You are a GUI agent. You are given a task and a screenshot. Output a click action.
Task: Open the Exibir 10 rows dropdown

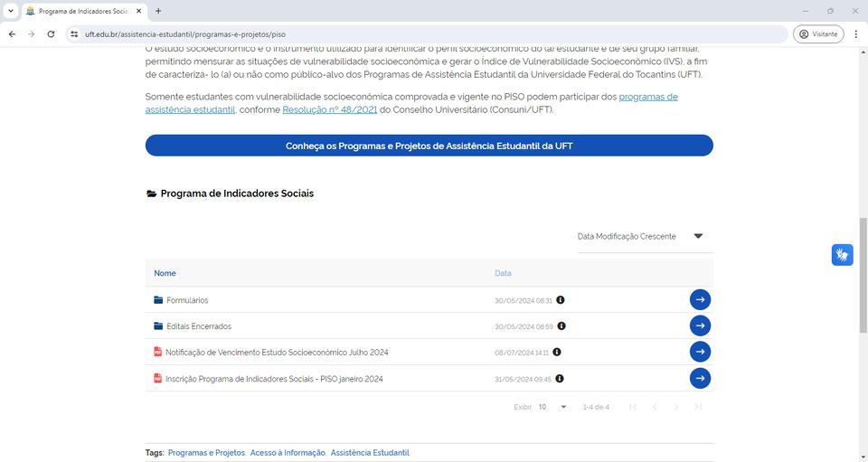pos(552,407)
